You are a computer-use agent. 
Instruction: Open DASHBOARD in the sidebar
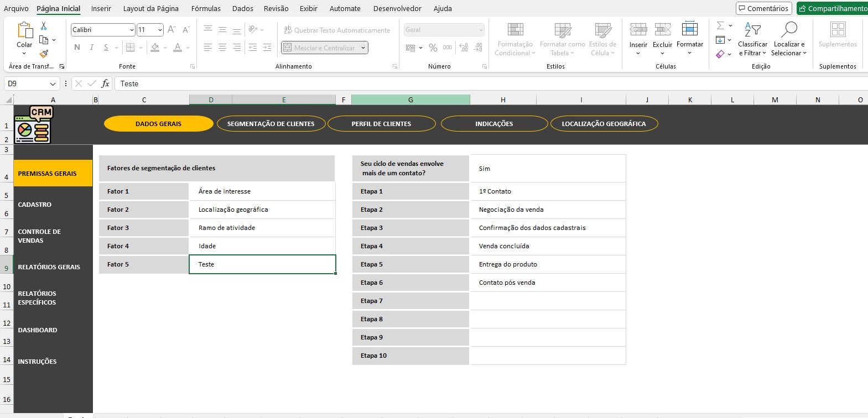click(38, 330)
